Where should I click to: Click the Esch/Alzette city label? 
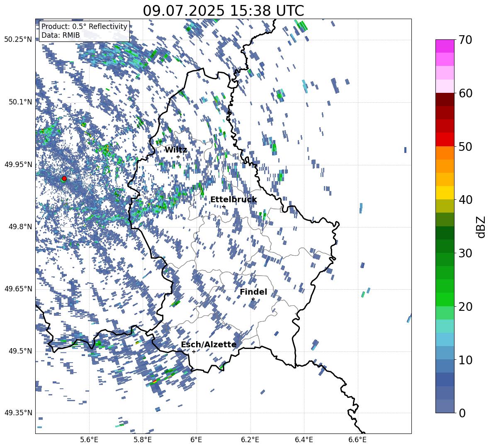pyautogui.click(x=209, y=344)
